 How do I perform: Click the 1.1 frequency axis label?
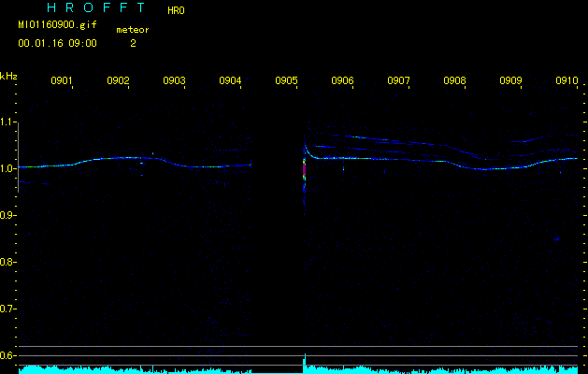[x=8, y=122]
